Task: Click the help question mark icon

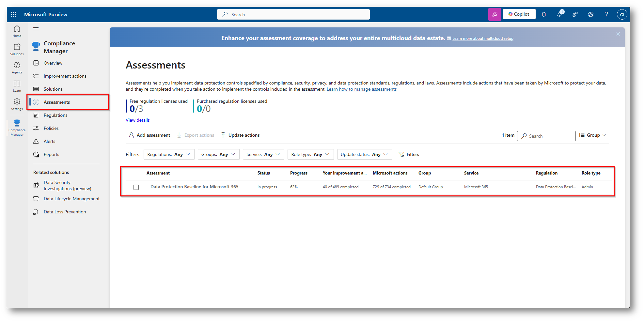Action: [x=606, y=14]
